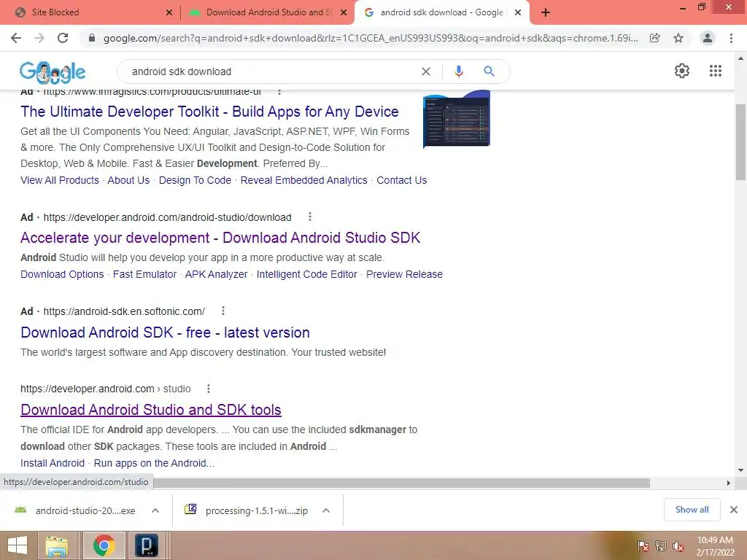747x560 pixels.
Task: Close the Site Blocked tab
Action: [x=169, y=12]
